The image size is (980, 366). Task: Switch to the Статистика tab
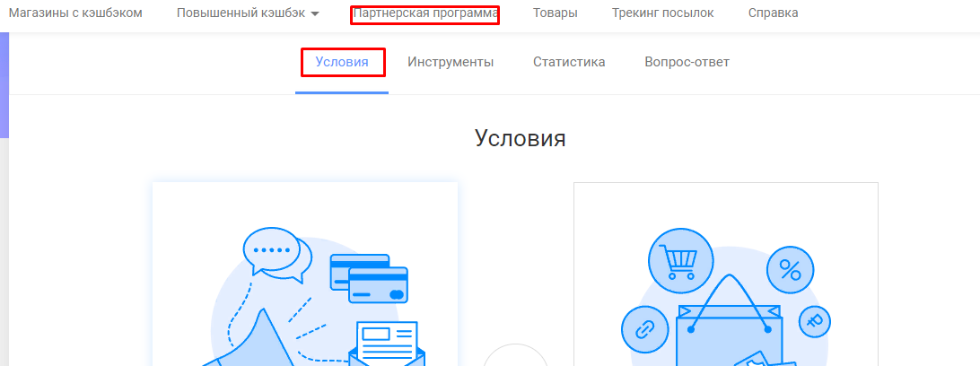click(x=569, y=62)
